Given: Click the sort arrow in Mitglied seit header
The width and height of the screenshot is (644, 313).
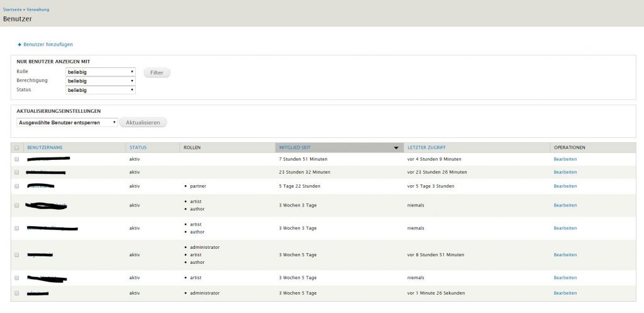Looking at the screenshot, I should click(396, 148).
